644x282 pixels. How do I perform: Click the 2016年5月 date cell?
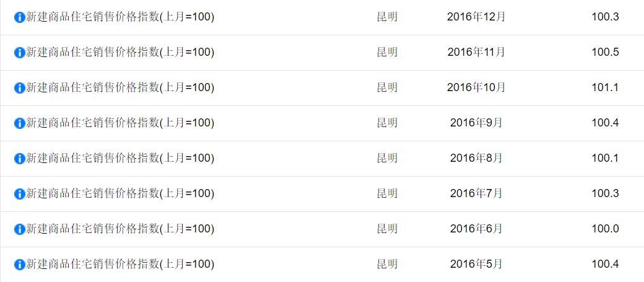476,264
